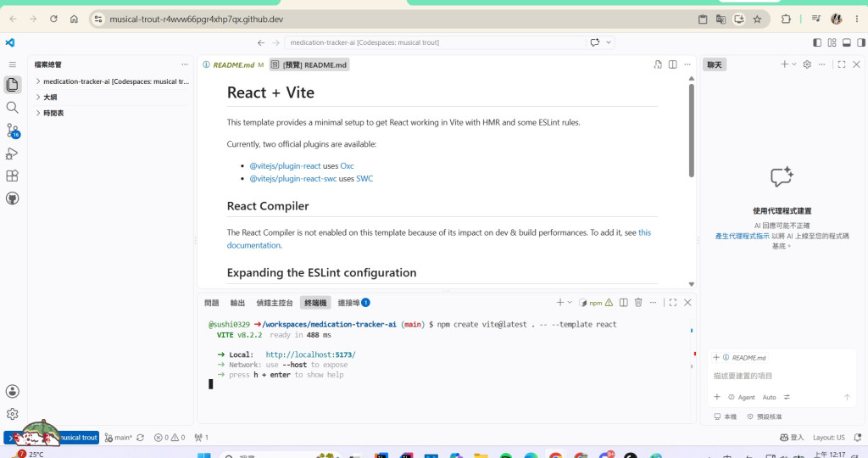Maximize the chat panel
Viewport: 868px width, 458px height.
842,64
